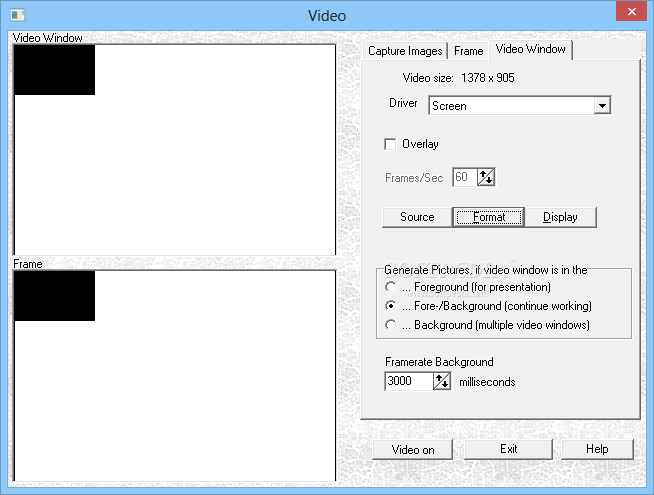Click the 'Video size: 1378 x 905' text
The image size is (654, 495).
[x=458, y=78]
